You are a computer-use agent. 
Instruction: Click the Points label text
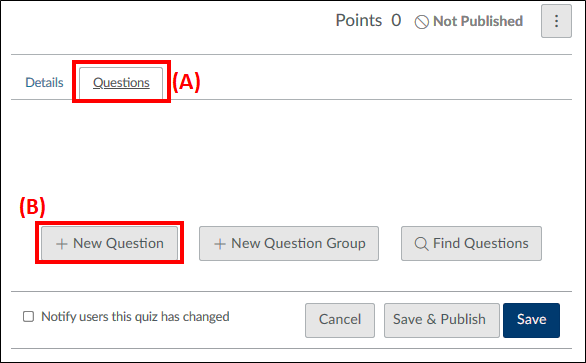point(359,20)
